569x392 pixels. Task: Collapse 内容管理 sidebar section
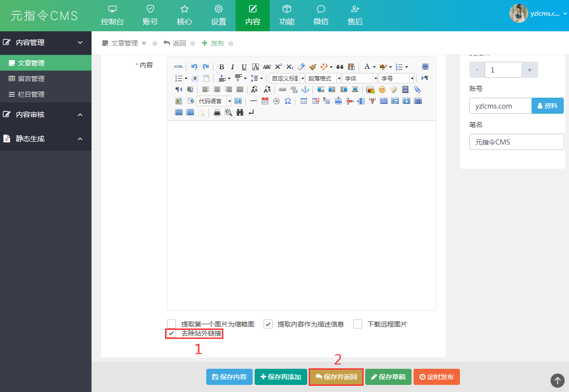(46, 43)
